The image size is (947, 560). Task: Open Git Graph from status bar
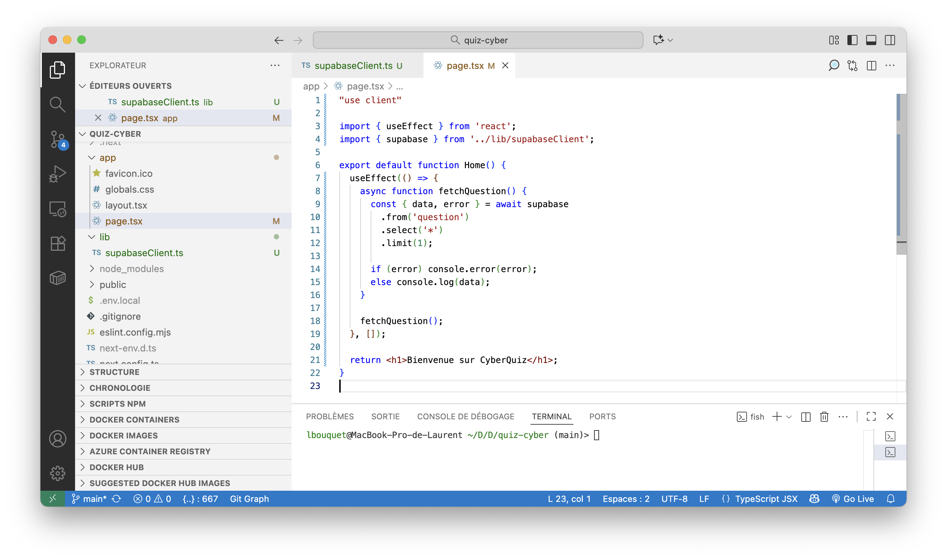tap(249, 499)
